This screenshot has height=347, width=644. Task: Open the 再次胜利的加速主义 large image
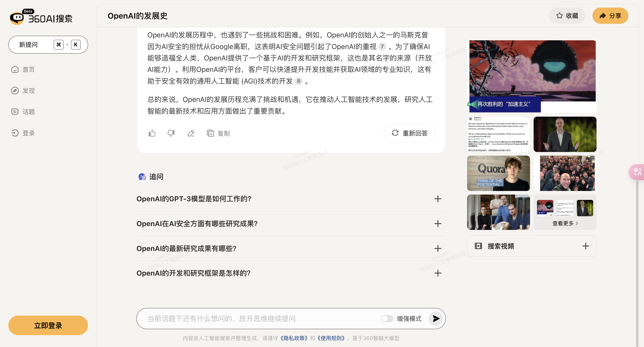click(x=532, y=77)
